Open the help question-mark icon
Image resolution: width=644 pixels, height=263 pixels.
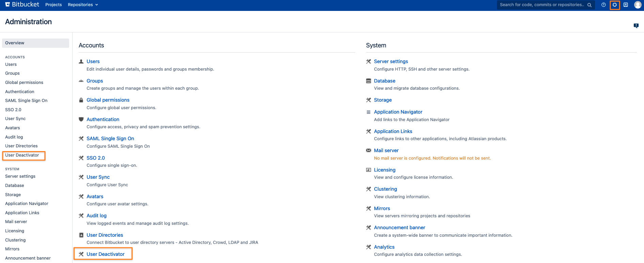pos(603,5)
